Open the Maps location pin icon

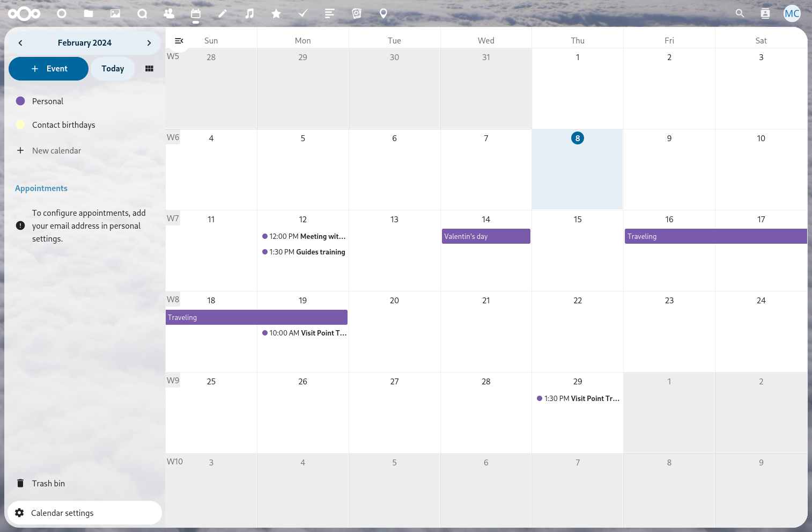pos(383,13)
